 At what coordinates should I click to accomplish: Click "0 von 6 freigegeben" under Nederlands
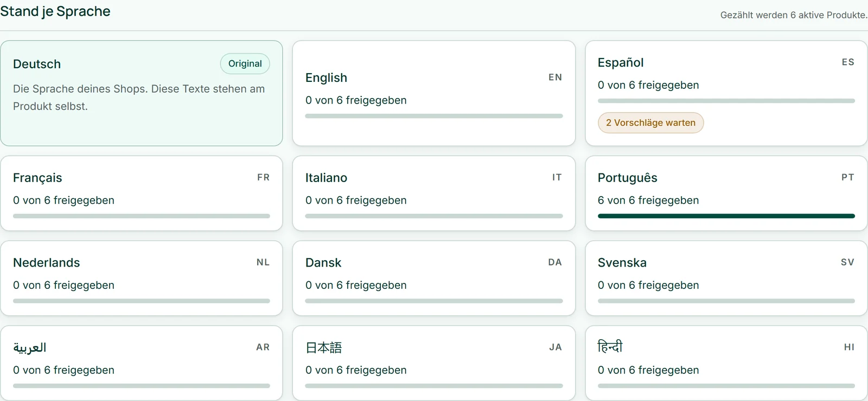tap(63, 285)
